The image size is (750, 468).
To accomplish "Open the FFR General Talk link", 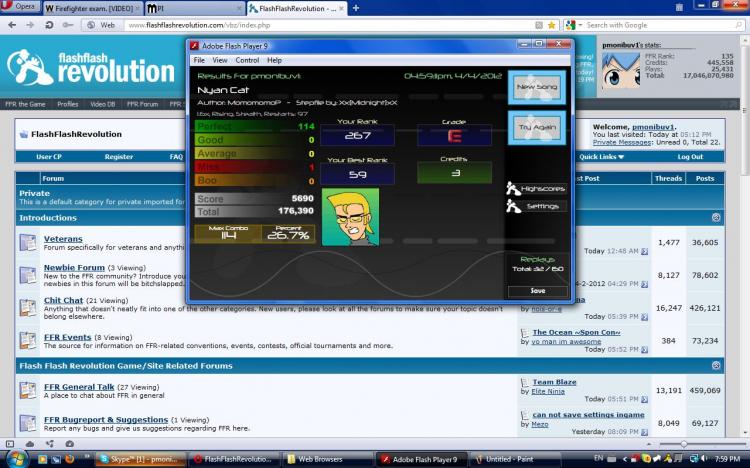I will 79,387.
